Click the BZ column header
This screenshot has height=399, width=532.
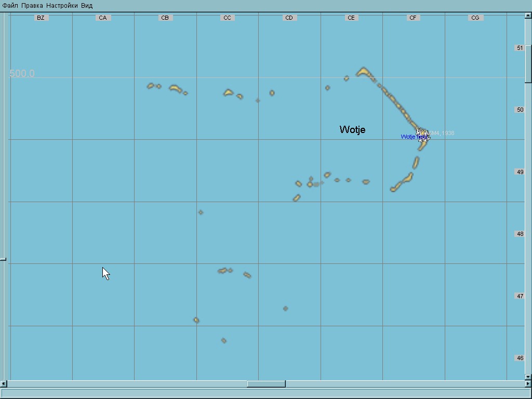pos(41,18)
